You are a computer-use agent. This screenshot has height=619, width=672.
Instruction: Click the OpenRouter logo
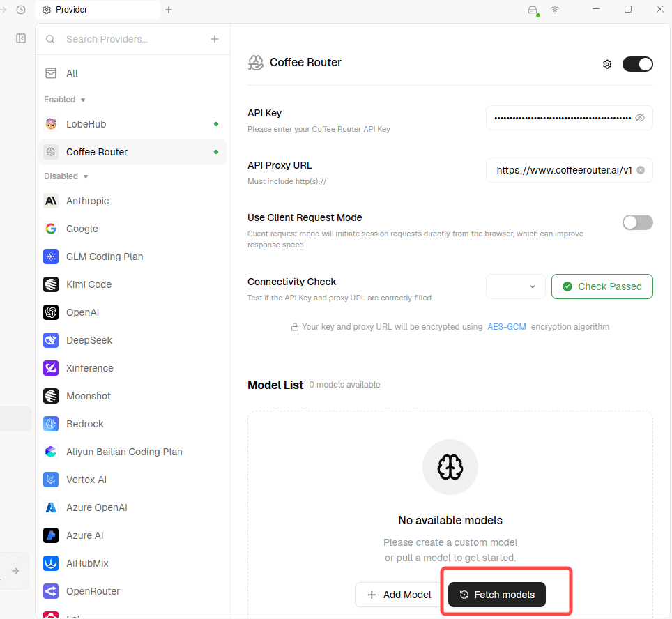[51, 590]
